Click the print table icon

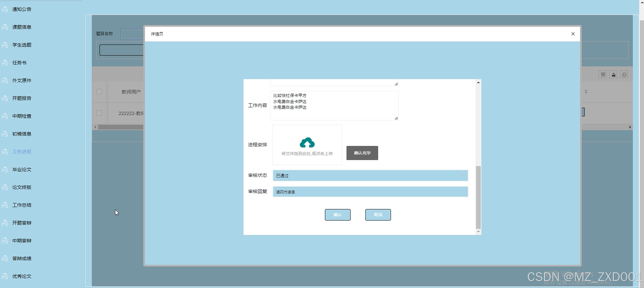tap(624, 74)
